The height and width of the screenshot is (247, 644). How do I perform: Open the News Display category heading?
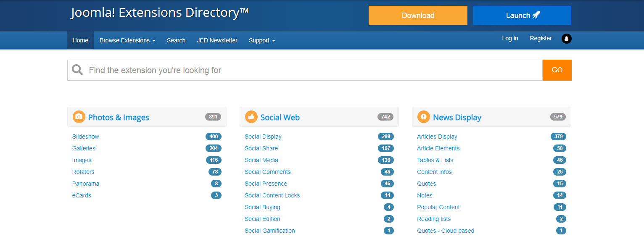coord(457,117)
